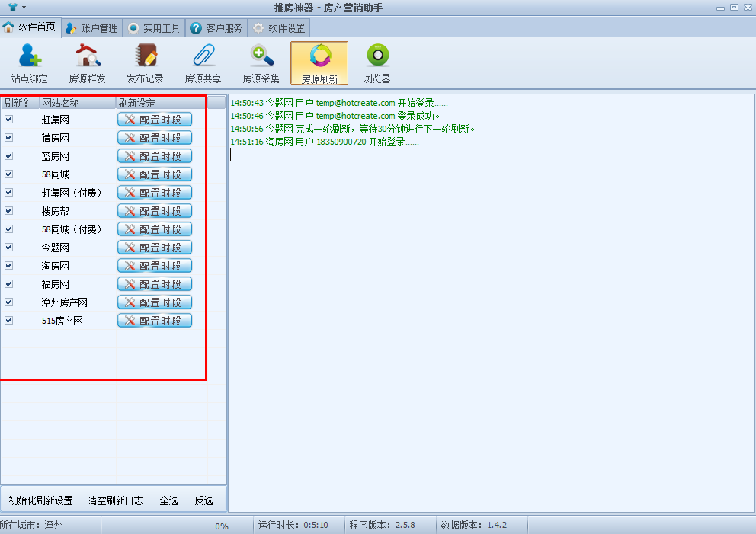Click 配置时段 for 58同城 (free row)
This screenshot has width=756, height=534.
[155, 174]
